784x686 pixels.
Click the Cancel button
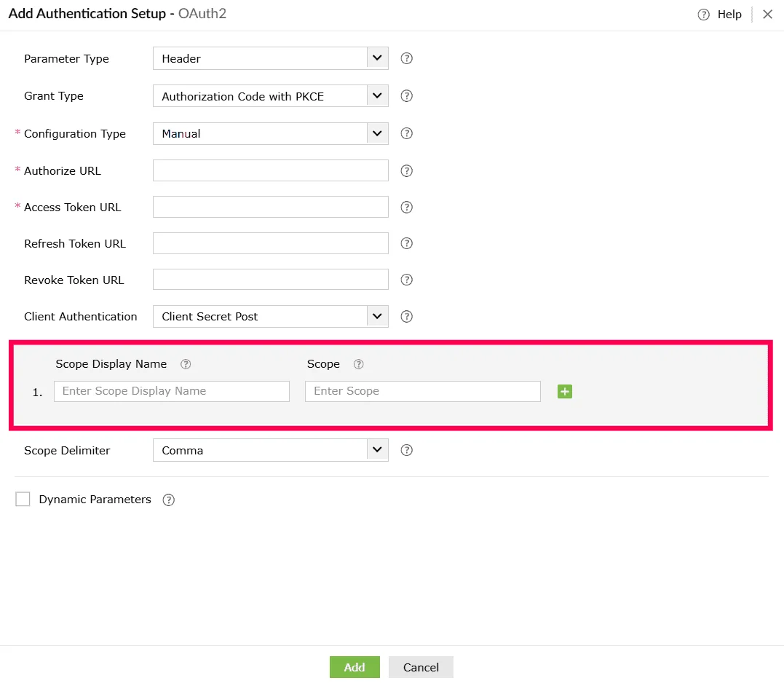(421, 667)
